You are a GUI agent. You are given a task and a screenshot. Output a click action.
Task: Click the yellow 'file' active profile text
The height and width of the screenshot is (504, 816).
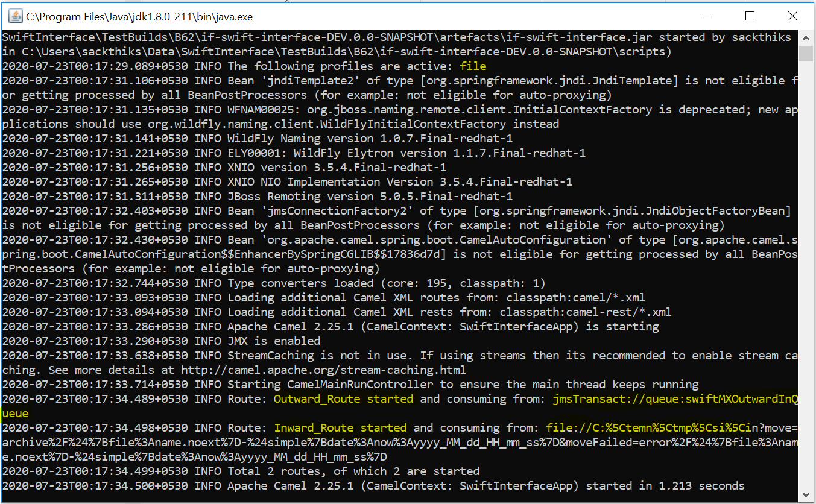coord(473,66)
